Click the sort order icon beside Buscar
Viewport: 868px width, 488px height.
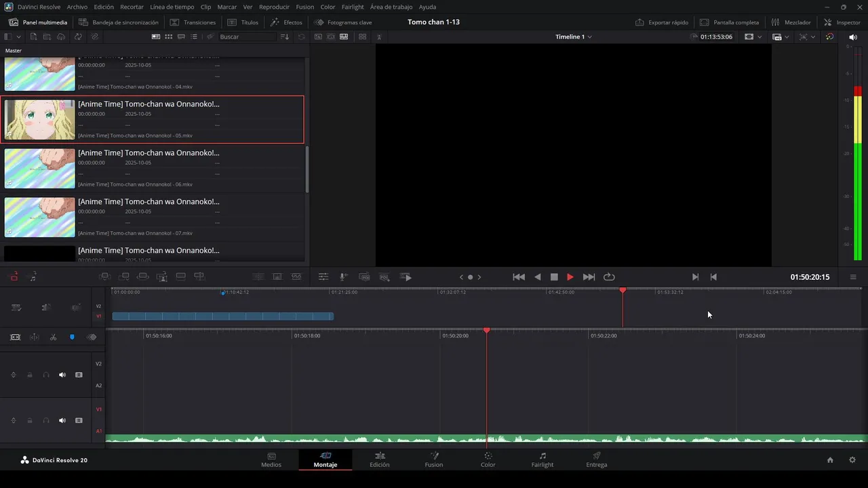coord(285,37)
